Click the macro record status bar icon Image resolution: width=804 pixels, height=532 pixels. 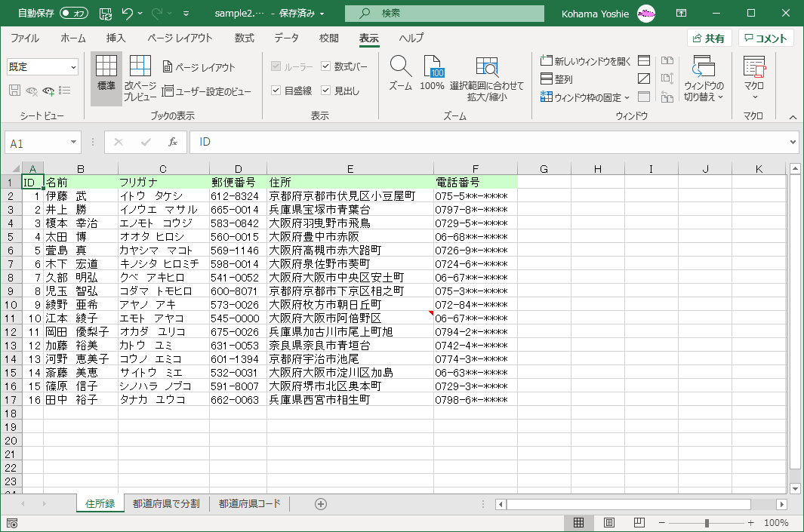(x=12, y=523)
